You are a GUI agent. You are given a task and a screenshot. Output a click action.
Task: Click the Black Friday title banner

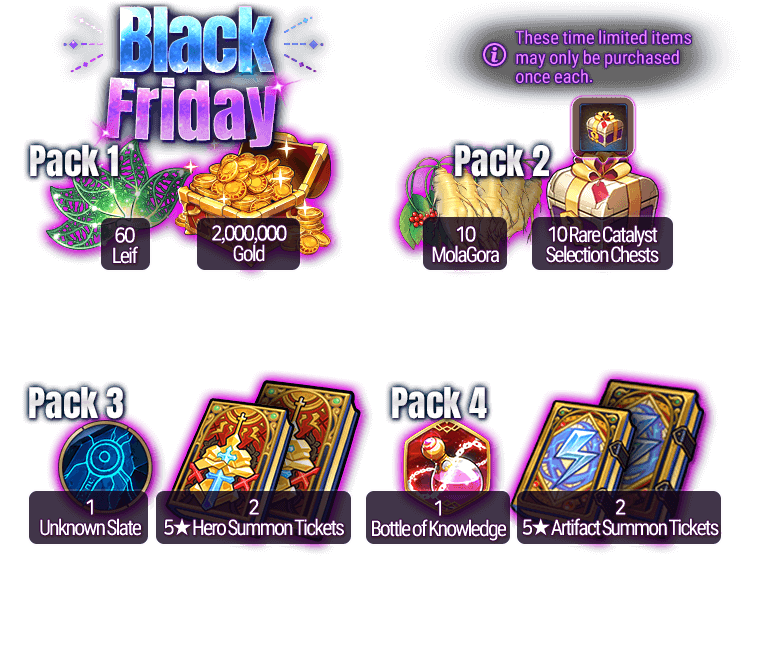click(x=195, y=75)
